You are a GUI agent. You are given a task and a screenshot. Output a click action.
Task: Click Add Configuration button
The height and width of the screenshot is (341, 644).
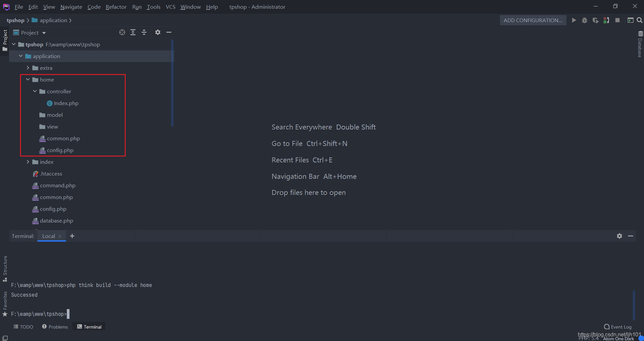pos(533,20)
